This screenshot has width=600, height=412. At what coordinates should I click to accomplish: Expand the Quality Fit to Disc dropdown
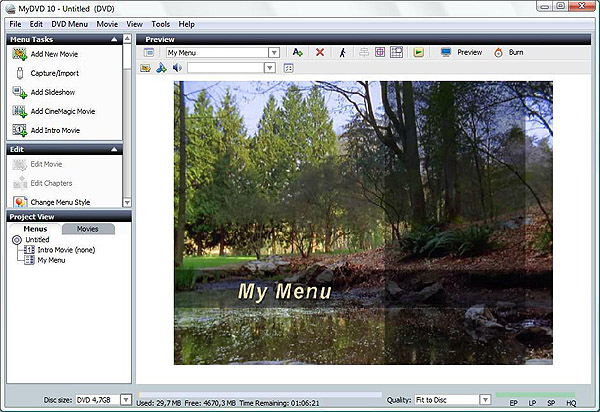pos(485,400)
